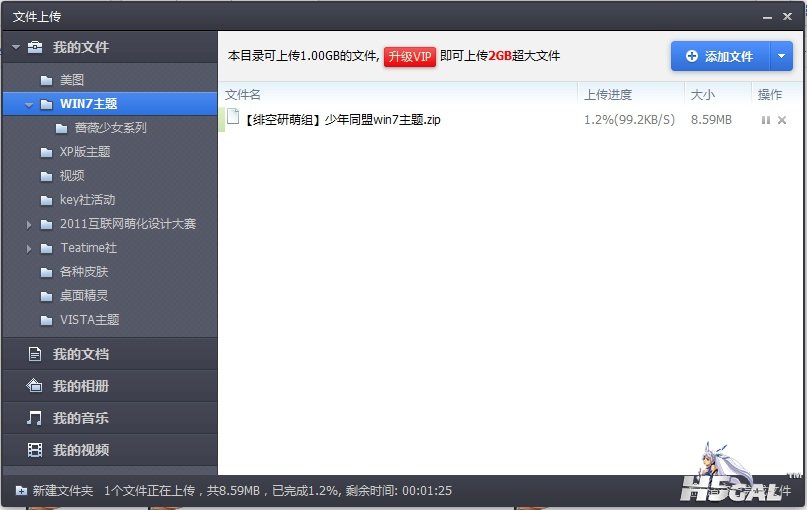Click the zip file's document icon
Screen dimensions: 807x510
tap(233, 117)
